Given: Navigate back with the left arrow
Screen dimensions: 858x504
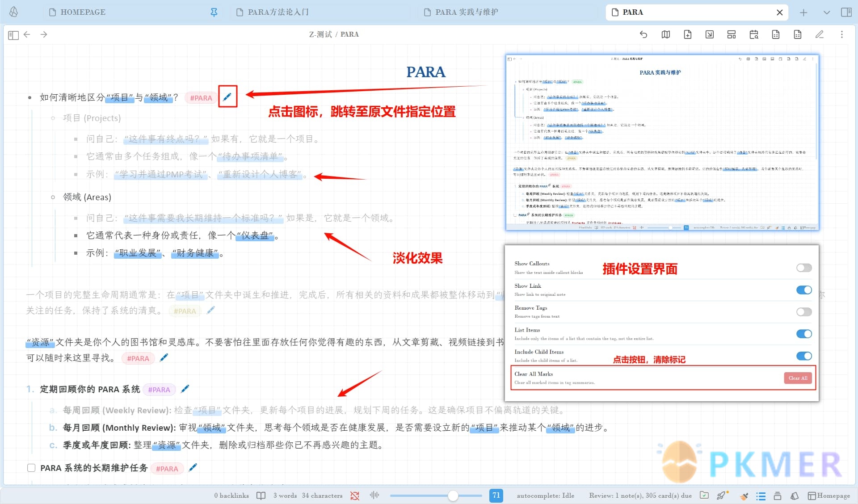Looking at the screenshot, I should [27, 34].
